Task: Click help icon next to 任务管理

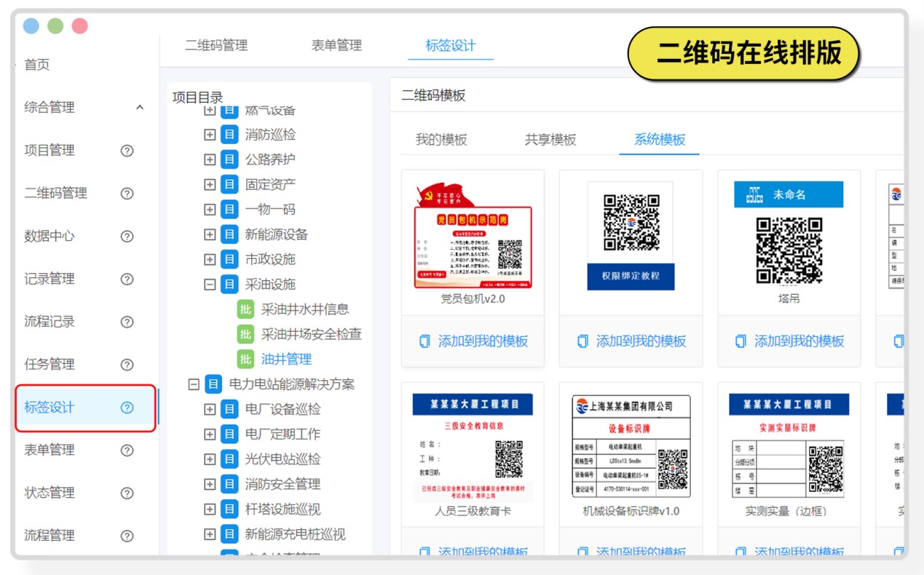Action: click(127, 365)
